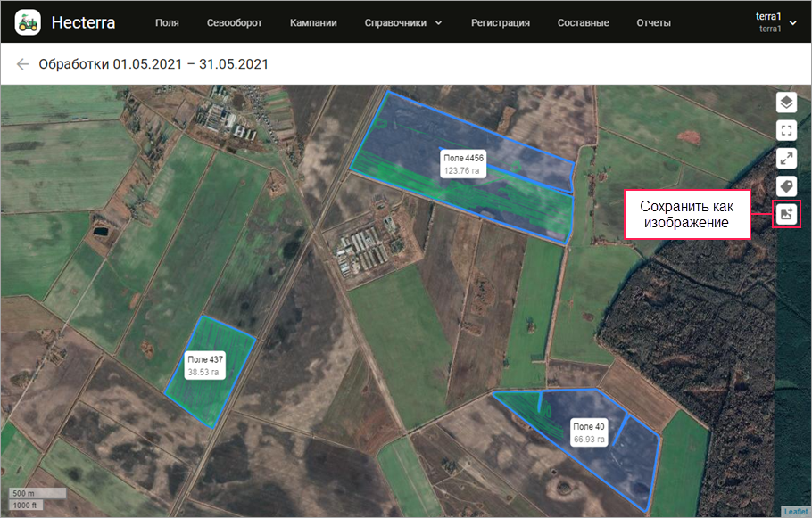Image resolution: width=812 pixels, height=518 pixels.
Task: Open the Кампании section
Action: [x=313, y=23]
